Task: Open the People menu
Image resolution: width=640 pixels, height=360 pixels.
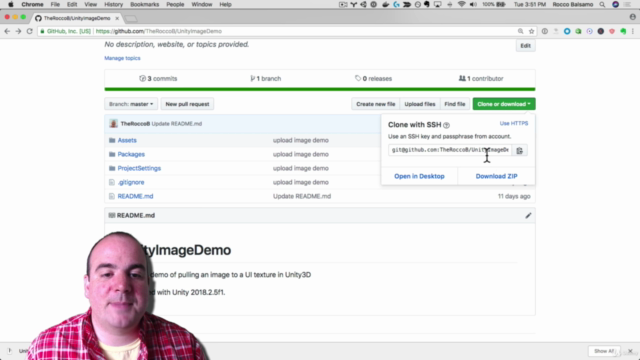Action: pyautogui.click(x=175, y=4)
